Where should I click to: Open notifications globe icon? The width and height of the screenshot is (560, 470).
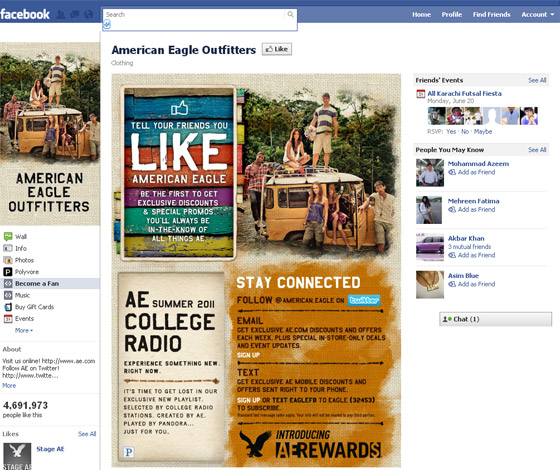point(89,15)
